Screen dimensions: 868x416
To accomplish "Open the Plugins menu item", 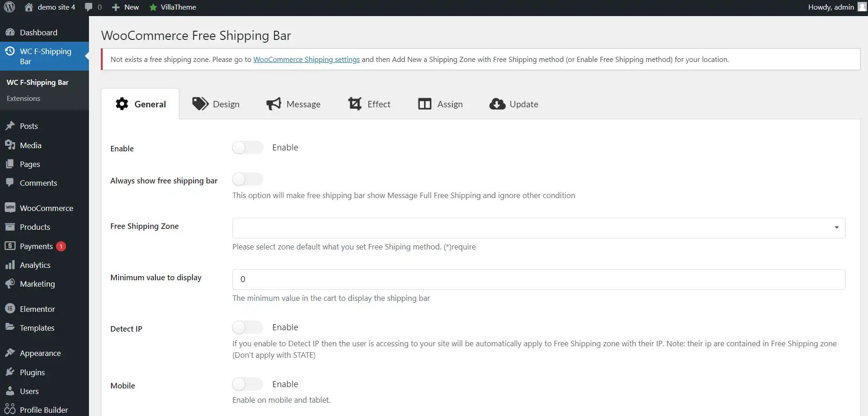I will [44, 372].
